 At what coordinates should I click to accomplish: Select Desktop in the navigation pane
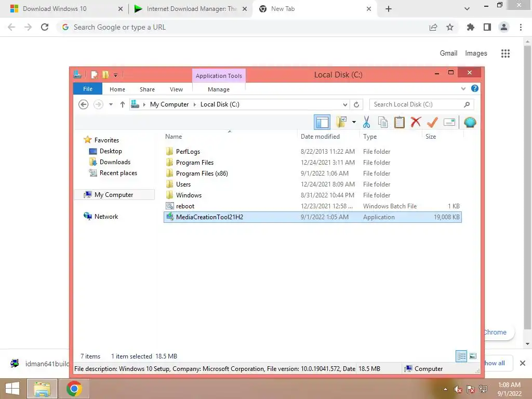111,151
